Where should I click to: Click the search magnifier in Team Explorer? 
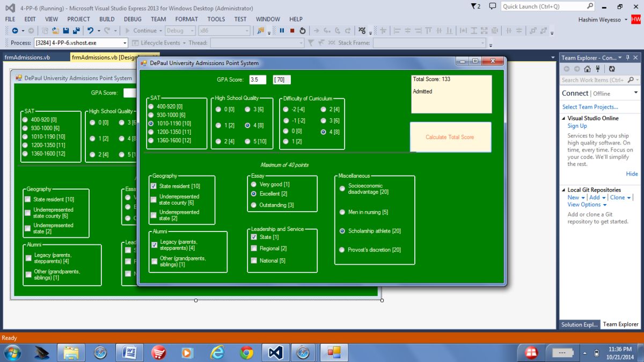coord(631,80)
